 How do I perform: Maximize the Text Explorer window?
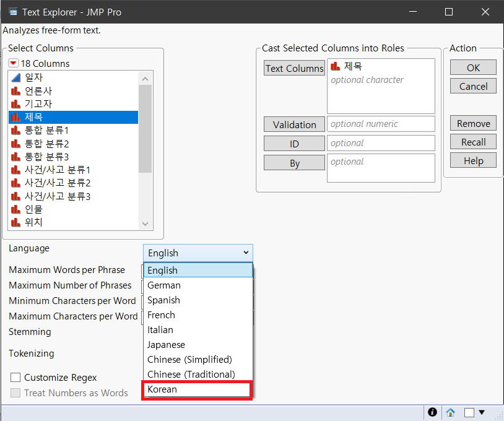449,12
